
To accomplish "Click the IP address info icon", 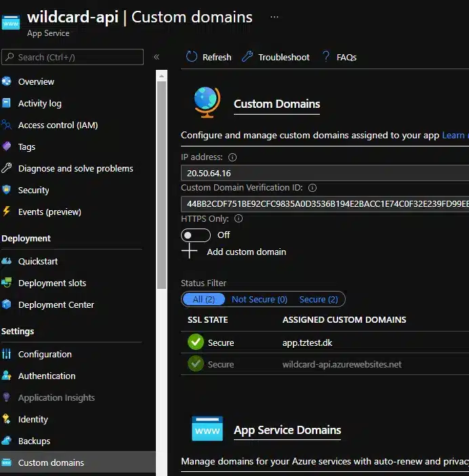I will click(x=232, y=157).
